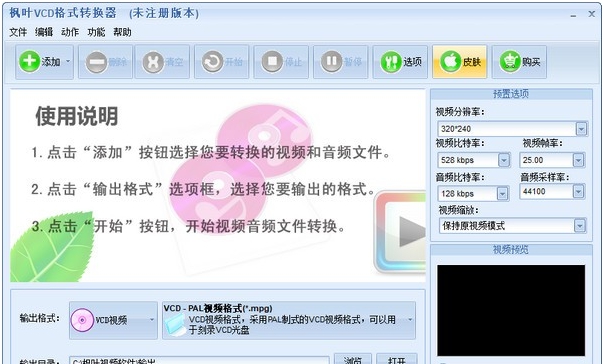Image resolution: width=604 pixels, height=364 pixels.
Task: Expand the 音频比特率 128 kbps dropdown
Action: click(x=502, y=193)
